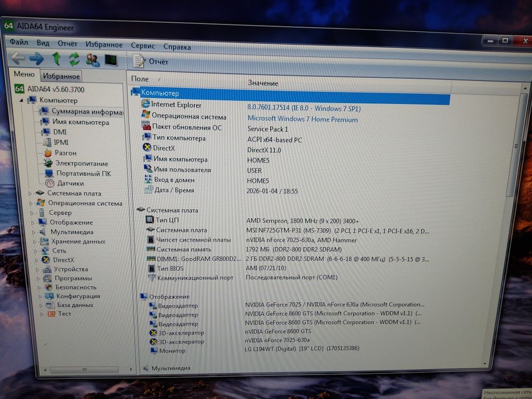Viewport: 532px width, 399px height.
Task: Select Имя компьютера in the tree
Action: point(81,122)
